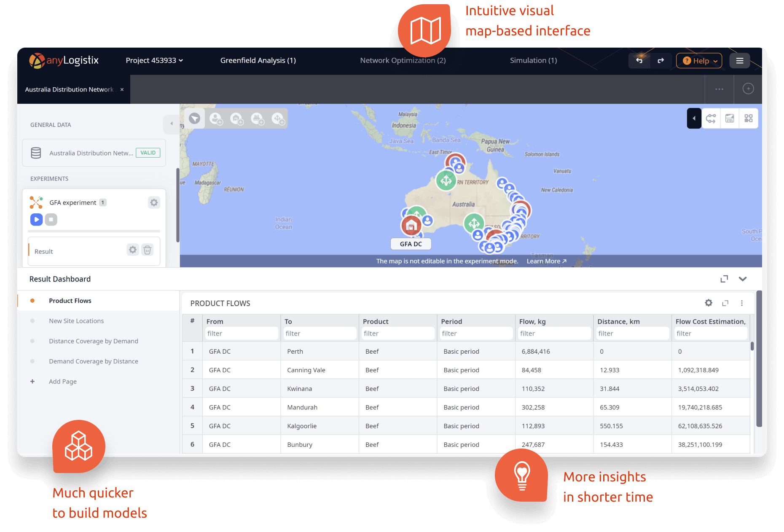The width and height of the screenshot is (784, 532).
Task: Switch to Network Optimization (2) tab
Action: point(403,60)
